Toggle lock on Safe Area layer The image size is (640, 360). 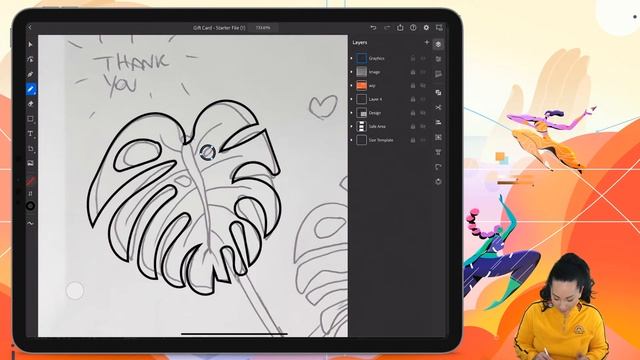coord(413,127)
